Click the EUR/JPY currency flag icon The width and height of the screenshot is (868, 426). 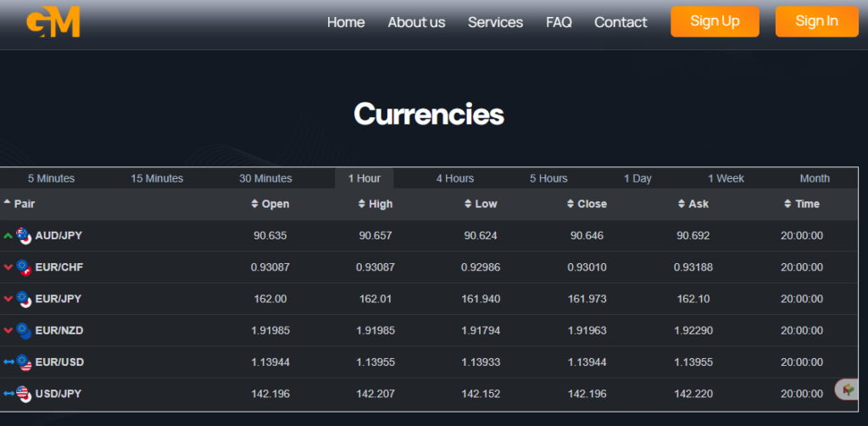tap(24, 299)
